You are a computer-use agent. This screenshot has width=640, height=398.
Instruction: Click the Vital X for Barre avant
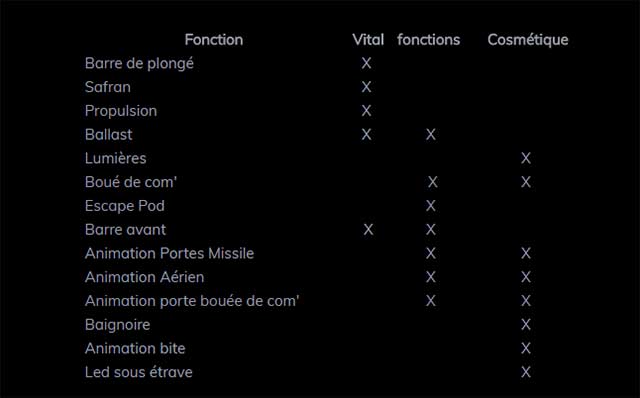click(x=368, y=229)
